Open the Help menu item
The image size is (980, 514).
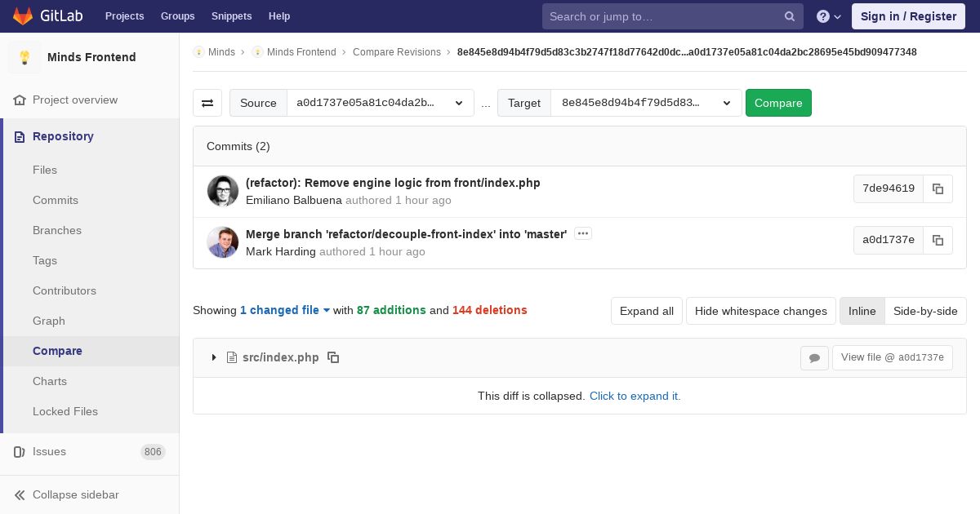tap(279, 16)
